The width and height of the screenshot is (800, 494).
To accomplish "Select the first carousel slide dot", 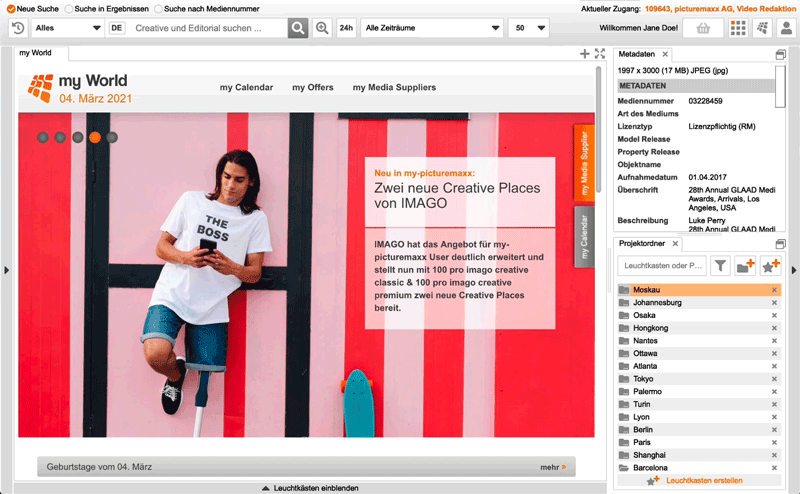I will point(43,137).
